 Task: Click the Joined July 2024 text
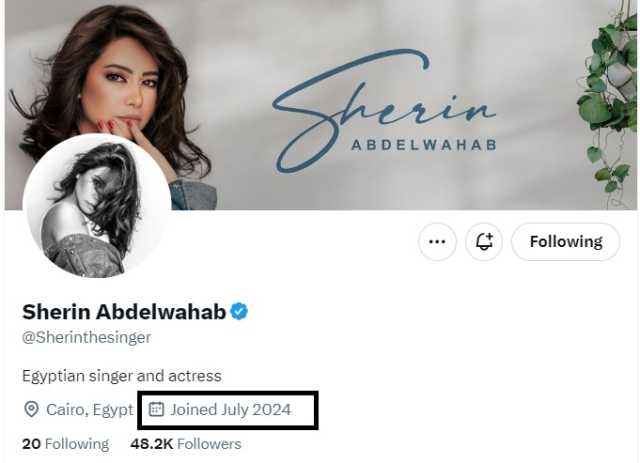(231, 410)
